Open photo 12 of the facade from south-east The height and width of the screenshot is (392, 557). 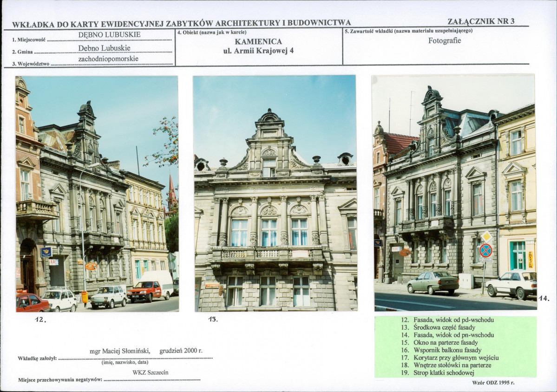[x=97, y=193]
